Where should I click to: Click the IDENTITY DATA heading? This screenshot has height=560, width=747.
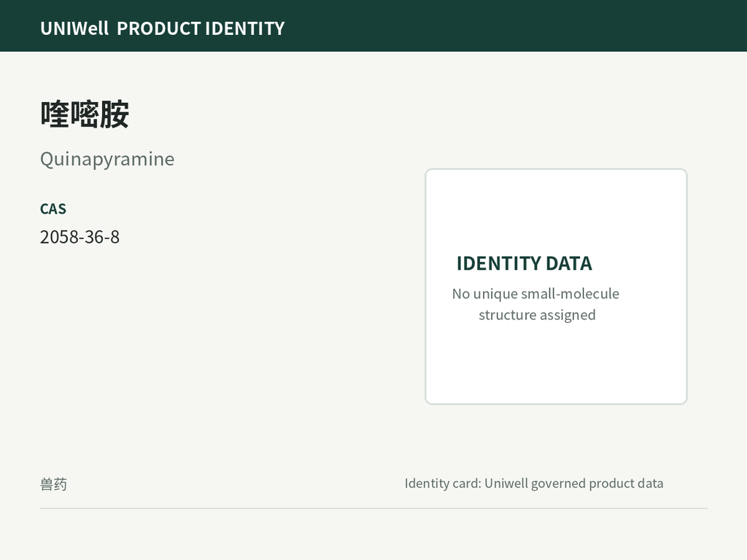tap(524, 263)
